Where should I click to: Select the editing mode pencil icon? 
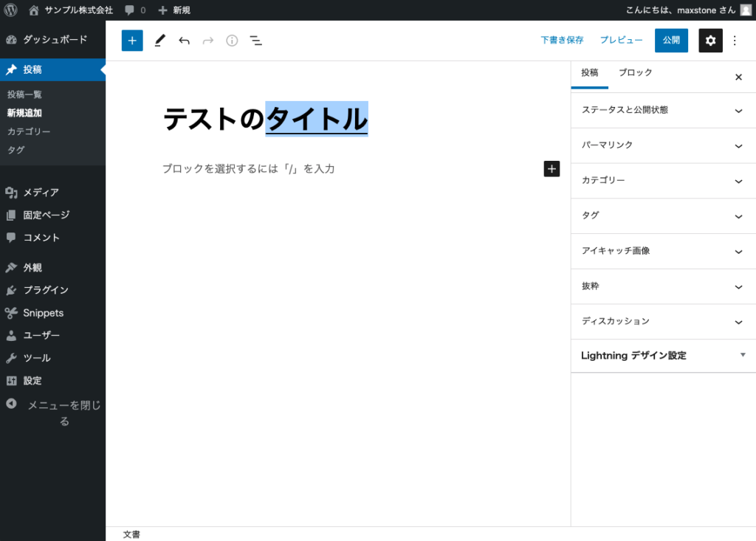coord(159,41)
